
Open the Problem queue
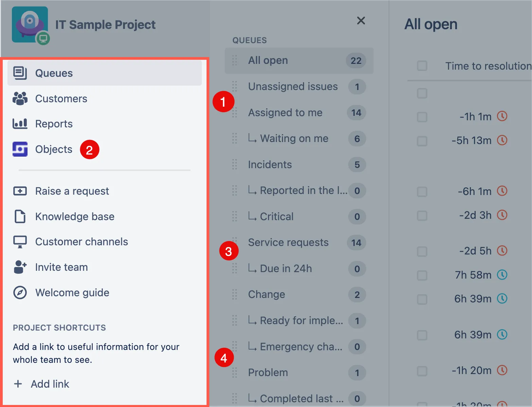tap(299, 372)
